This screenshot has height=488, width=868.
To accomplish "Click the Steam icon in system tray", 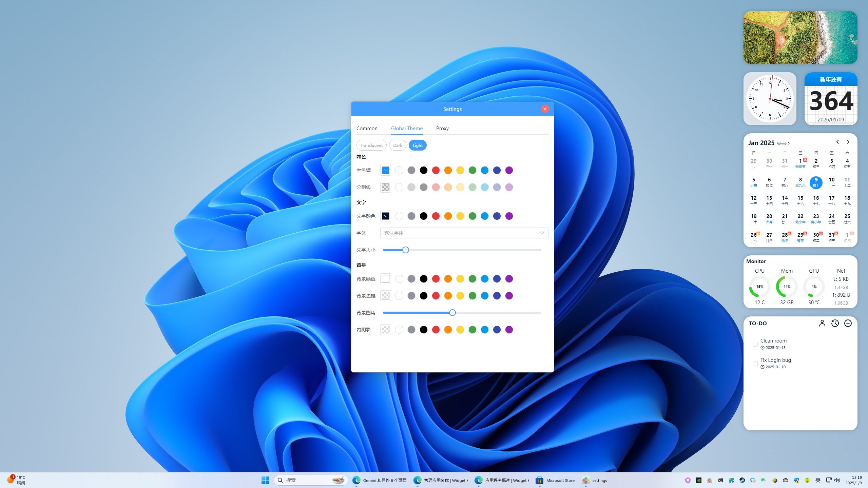I will (742, 480).
